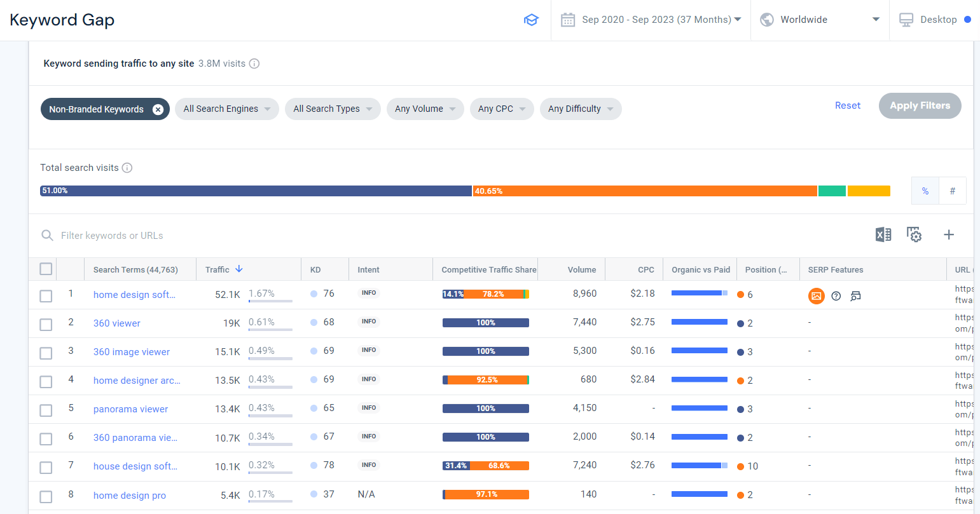Toggle the select-all header checkbox
This screenshot has height=514, width=980.
(46, 269)
